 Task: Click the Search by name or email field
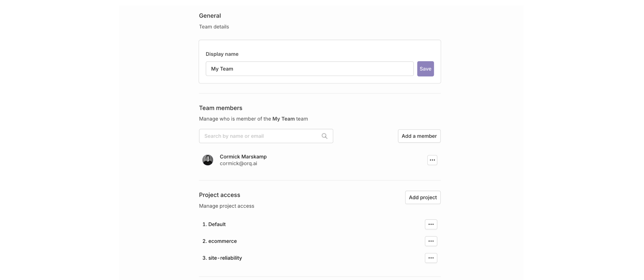261,136
